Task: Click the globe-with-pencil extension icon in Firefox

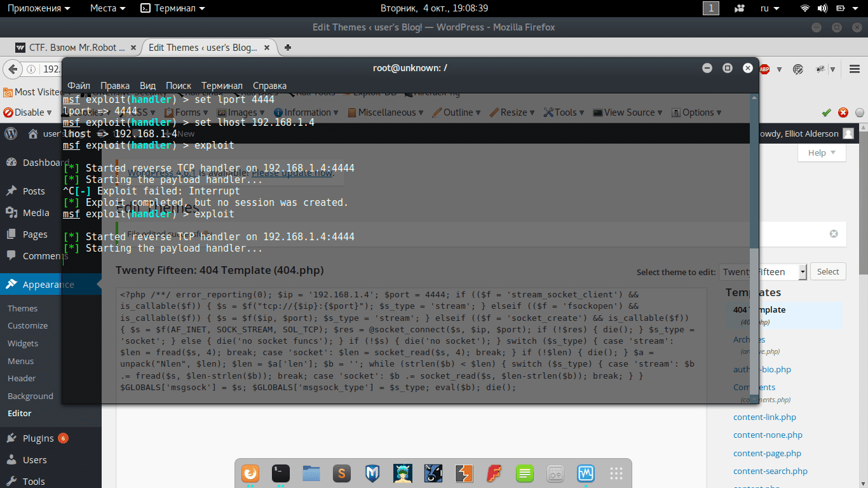Action: pos(798,69)
